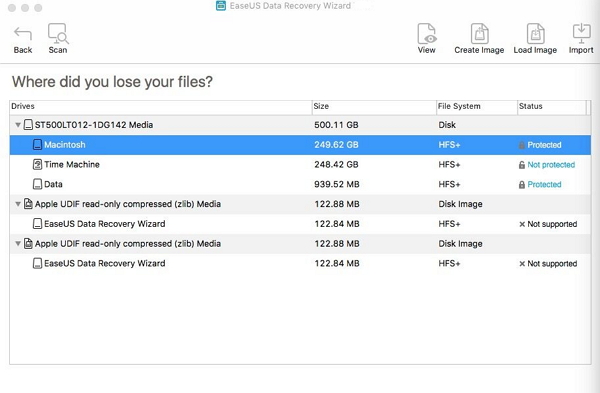
Task: Click the Protected link for Macintosh
Action: point(544,145)
